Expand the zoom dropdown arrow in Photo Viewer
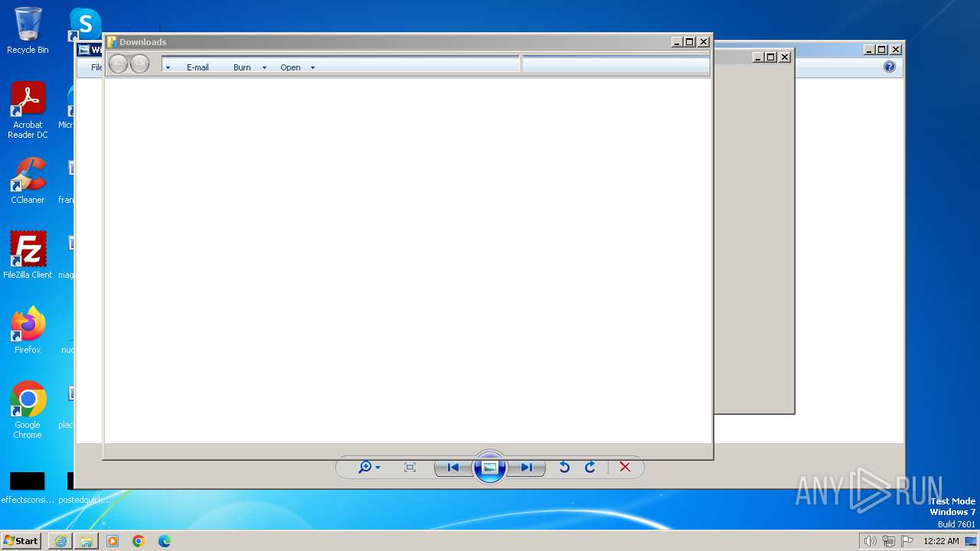 tap(377, 468)
